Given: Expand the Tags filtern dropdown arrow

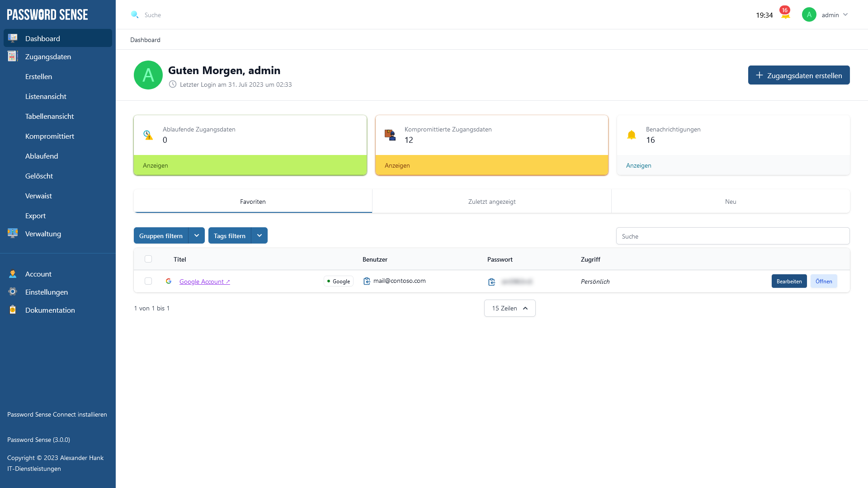Looking at the screenshot, I should coord(259,235).
